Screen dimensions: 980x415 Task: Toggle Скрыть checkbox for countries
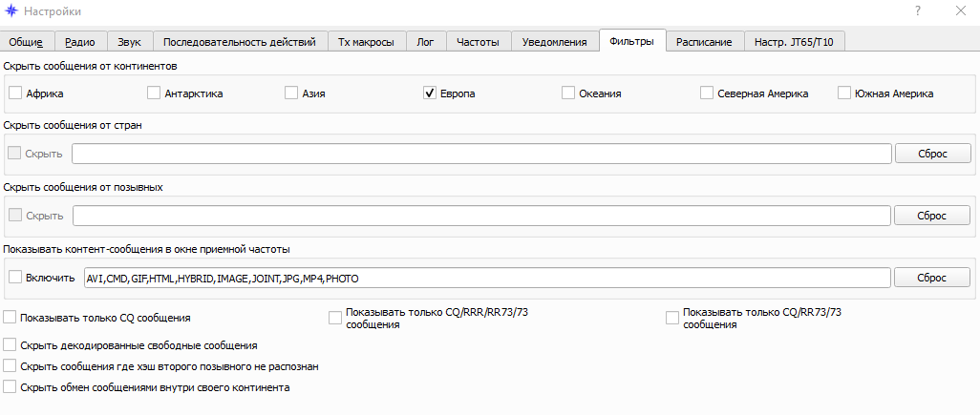[x=14, y=153]
